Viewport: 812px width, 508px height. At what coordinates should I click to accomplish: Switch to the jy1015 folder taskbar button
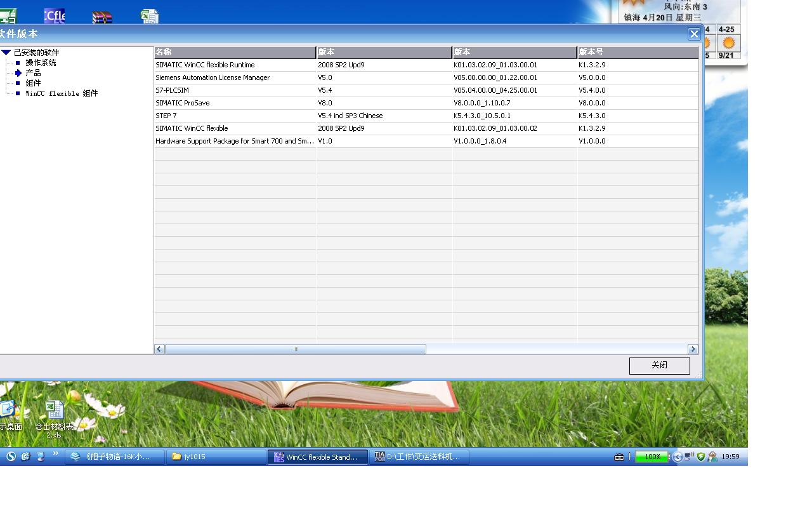[x=216, y=457]
